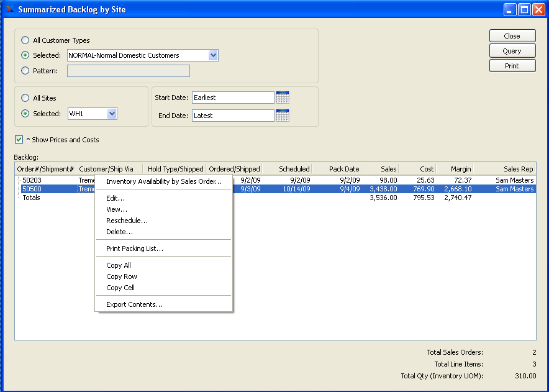This screenshot has width=549, height=392.
Task: Choose Inventory Availability by Sales Order
Action: point(164,181)
